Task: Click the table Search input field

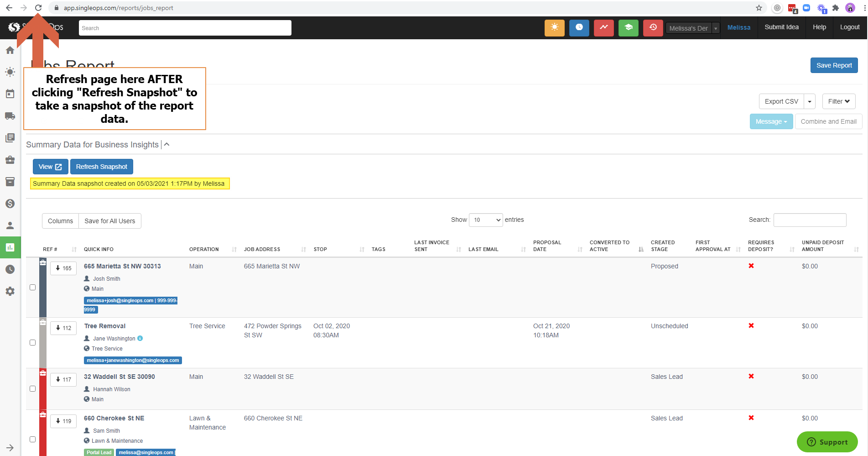Action: coord(810,220)
